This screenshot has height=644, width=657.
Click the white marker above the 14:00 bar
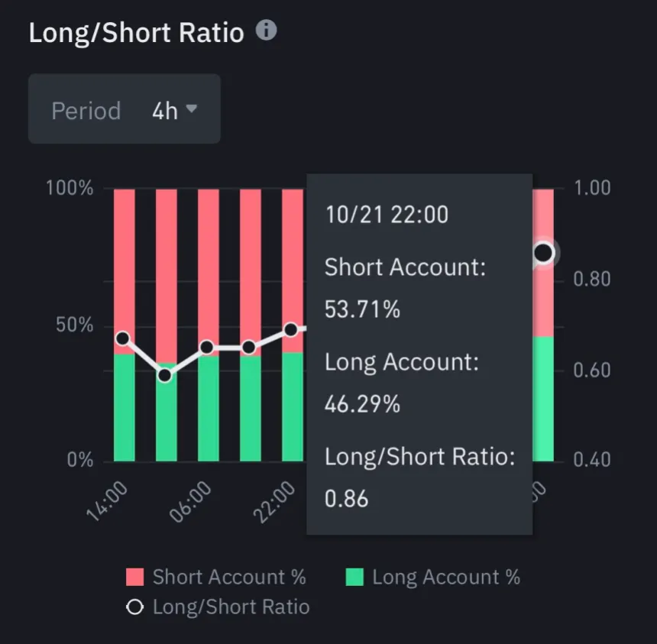click(123, 337)
